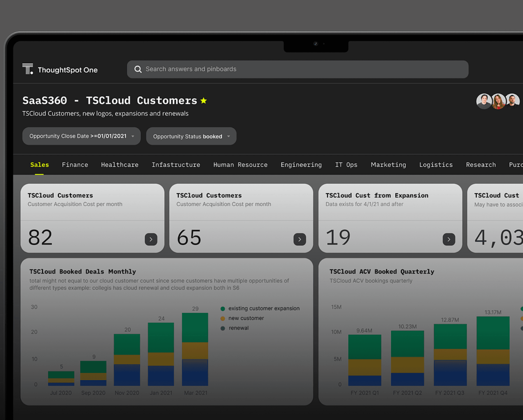Open arrow on the Expansion 19 card
This screenshot has height=420, width=523.
coord(449,239)
